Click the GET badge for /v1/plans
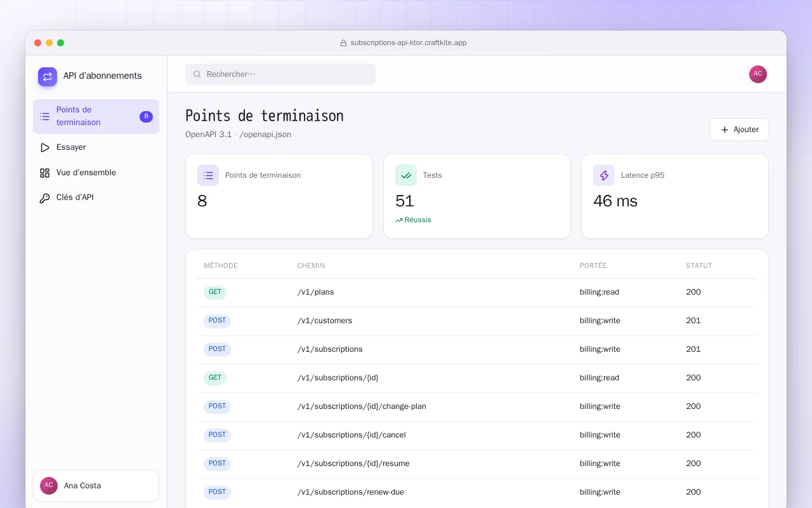Screen dimensions: 812x508 215,293
